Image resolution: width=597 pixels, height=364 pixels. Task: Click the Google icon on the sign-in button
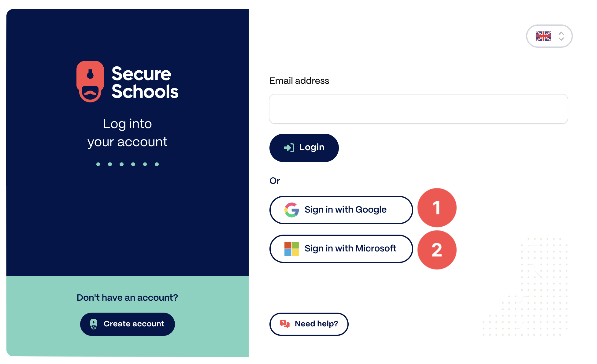(x=291, y=210)
